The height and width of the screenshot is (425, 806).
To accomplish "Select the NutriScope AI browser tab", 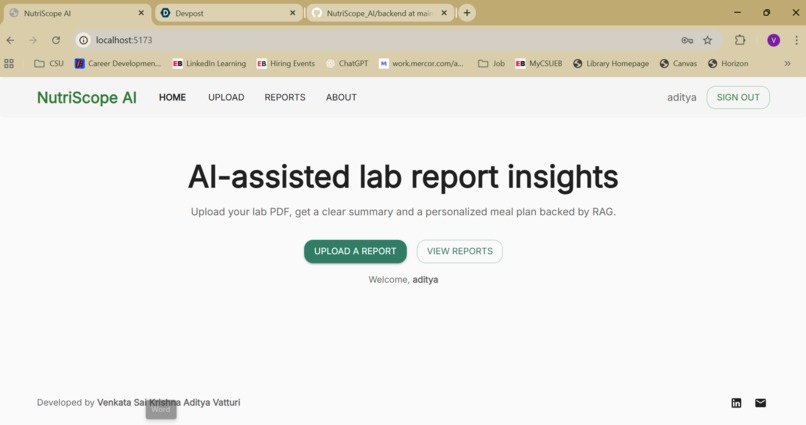I will (77, 13).
